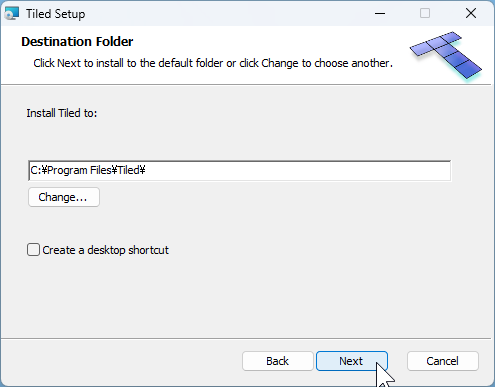Proceed with the Next button
495x387 pixels.
[352, 361]
